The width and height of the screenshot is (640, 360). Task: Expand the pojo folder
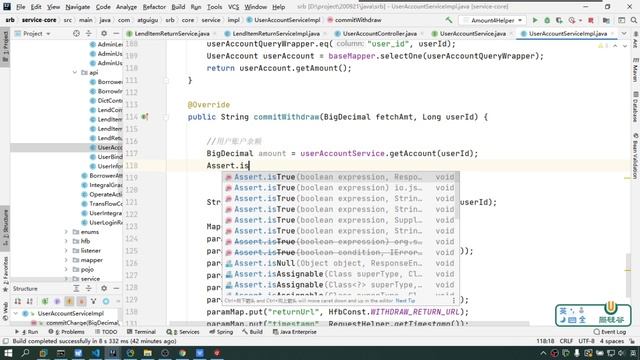click(66, 269)
